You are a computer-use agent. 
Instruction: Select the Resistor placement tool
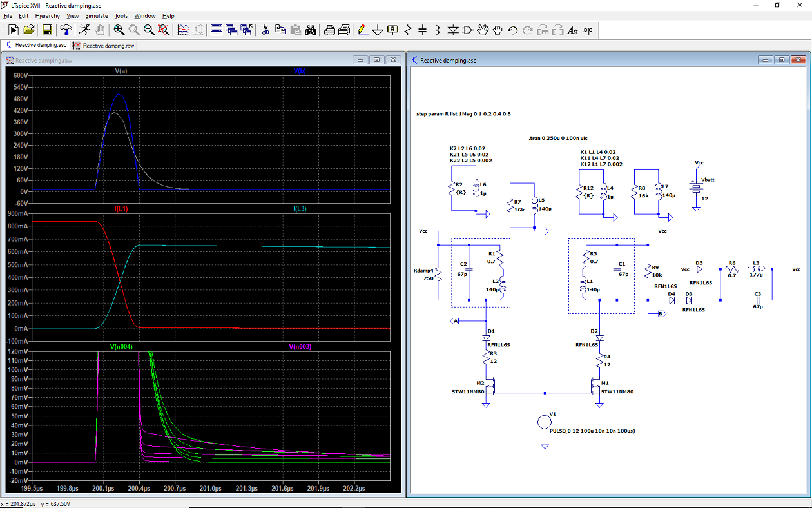click(408, 30)
